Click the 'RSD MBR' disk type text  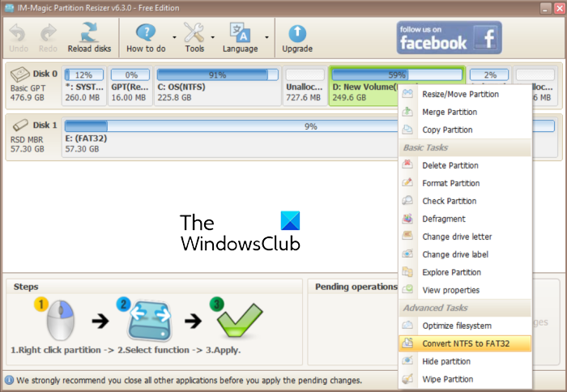point(27,139)
